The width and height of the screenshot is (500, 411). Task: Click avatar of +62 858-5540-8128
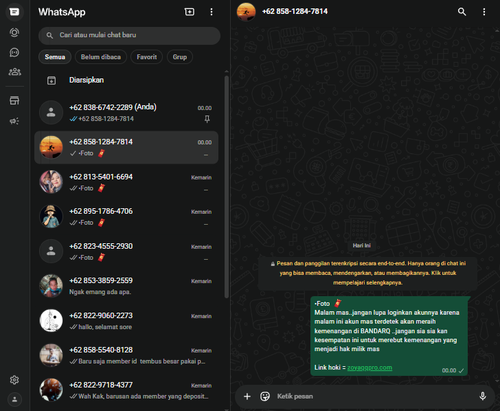pyautogui.click(x=51, y=355)
